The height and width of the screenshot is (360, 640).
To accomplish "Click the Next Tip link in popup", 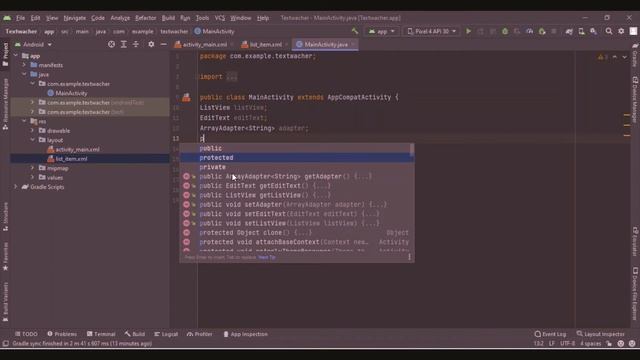I will (267, 257).
